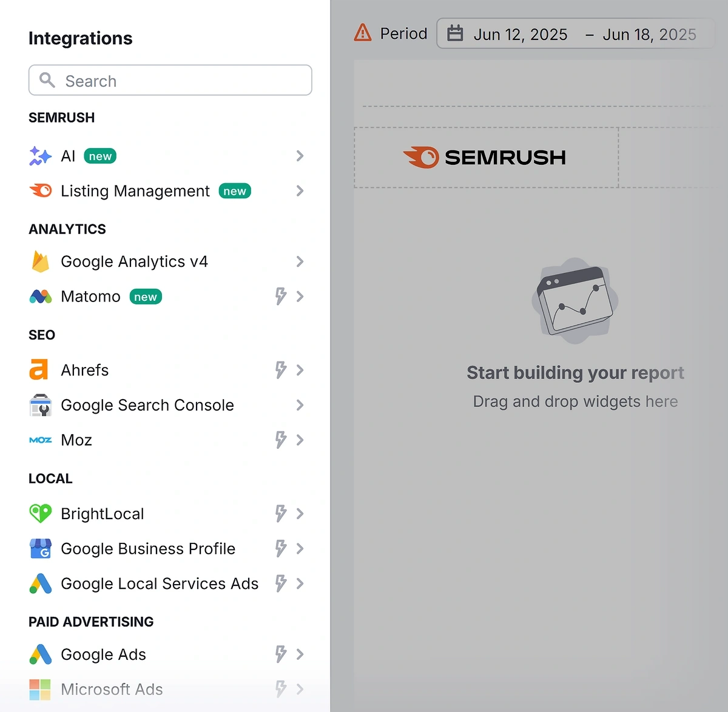Screen dimensions: 728x712
Task: Click the 'new' badge next to AI
Action: 99,156
